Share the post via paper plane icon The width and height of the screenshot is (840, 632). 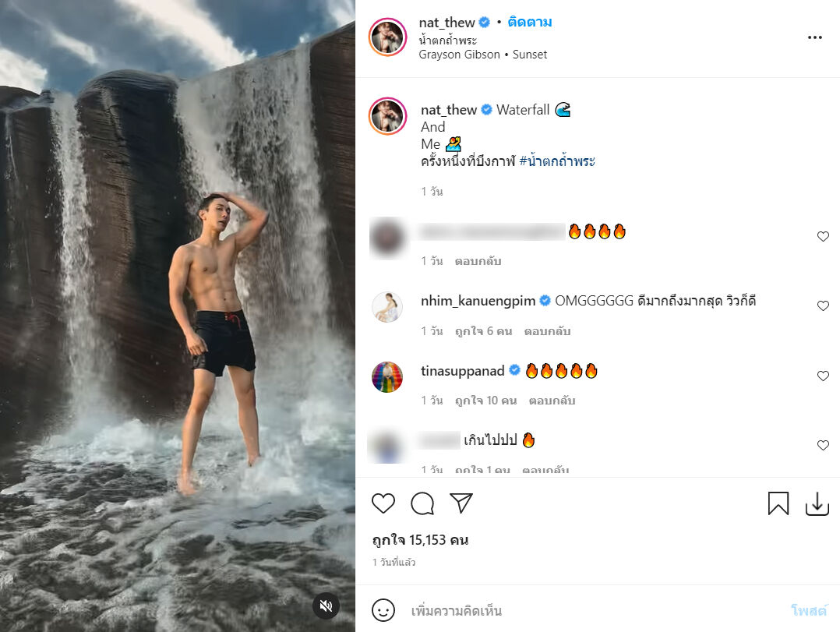(x=462, y=503)
